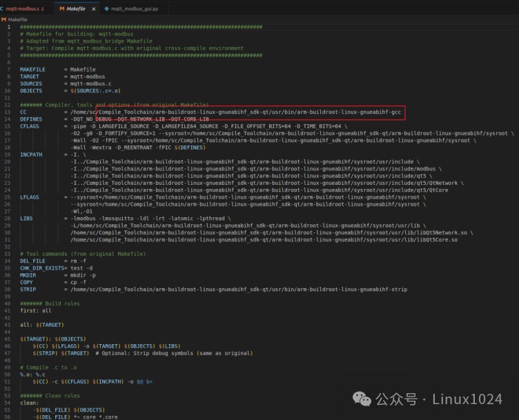
Task: Click the Makefile tab's M file icon
Action: coord(62,9)
